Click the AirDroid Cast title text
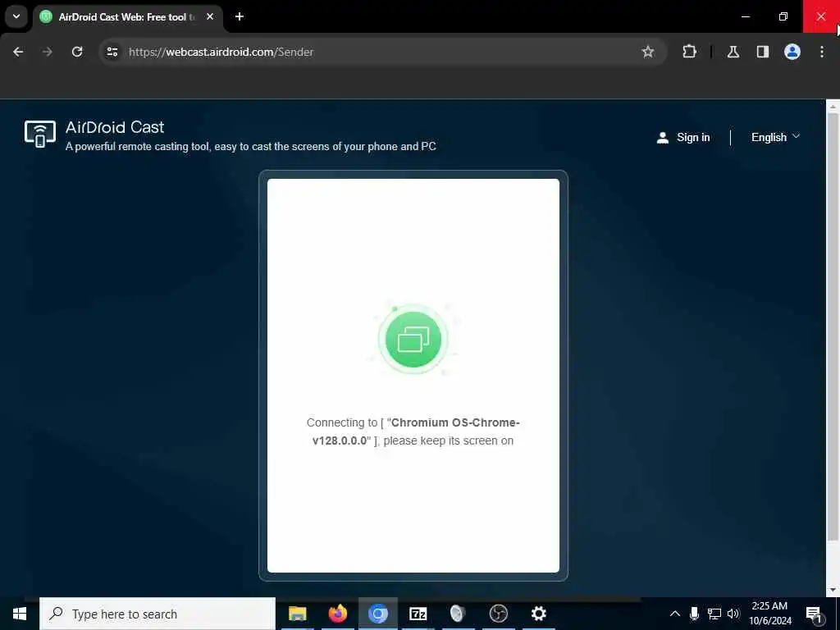 115,127
